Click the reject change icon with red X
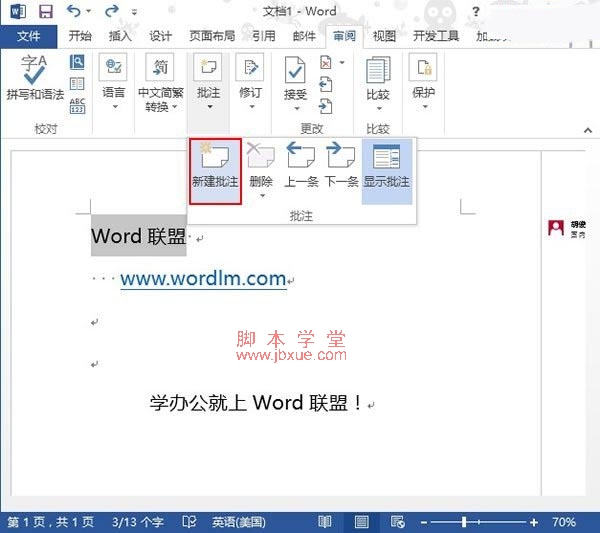 [x=326, y=62]
